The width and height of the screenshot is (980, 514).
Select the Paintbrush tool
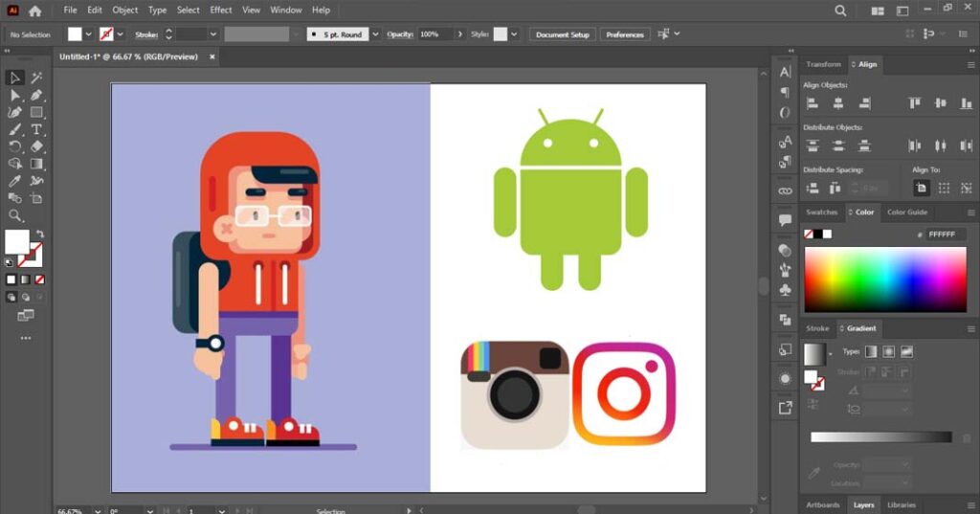coord(14,129)
